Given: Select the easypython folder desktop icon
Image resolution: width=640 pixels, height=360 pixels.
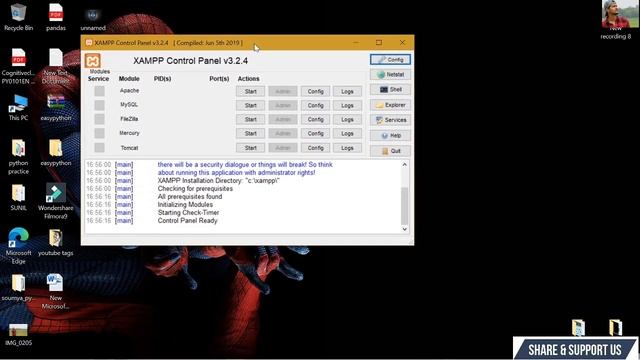Looking at the screenshot, I should [x=56, y=153].
